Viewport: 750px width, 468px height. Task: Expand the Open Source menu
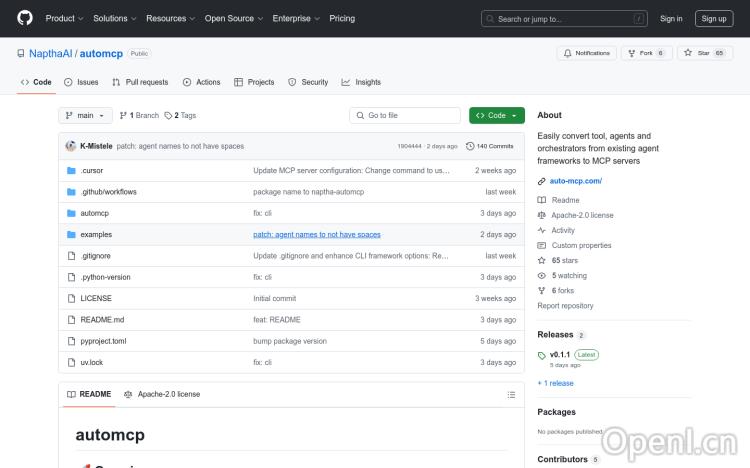[233, 18]
